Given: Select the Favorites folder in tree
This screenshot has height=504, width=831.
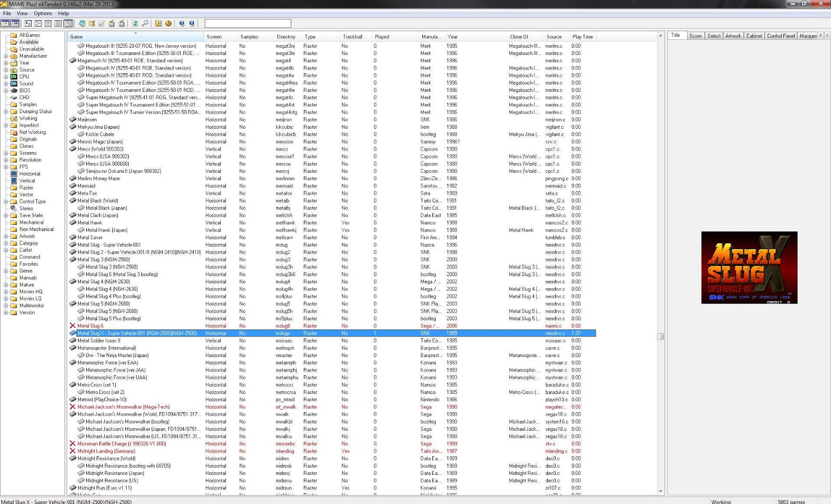Looking at the screenshot, I should [30, 264].
